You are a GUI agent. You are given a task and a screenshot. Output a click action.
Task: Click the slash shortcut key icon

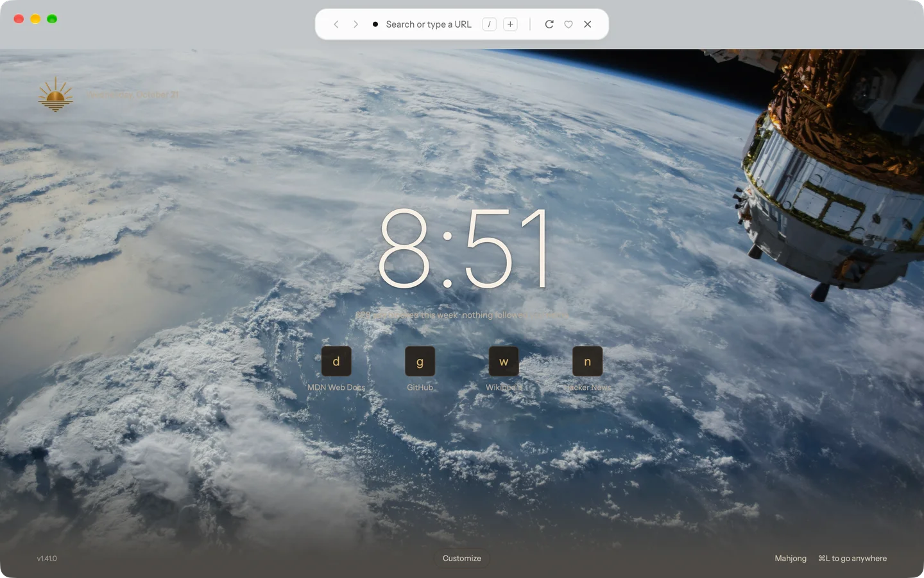(x=489, y=24)
